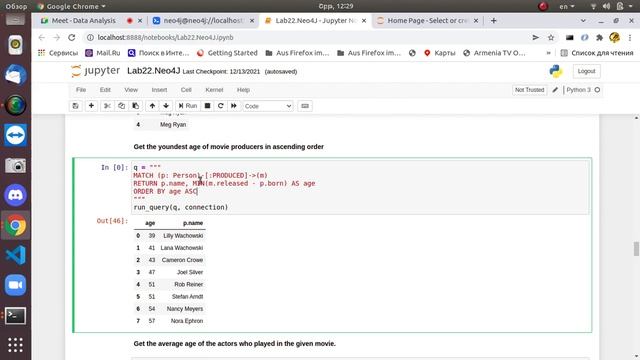Insert cell below with plus icon
640x360 pixels.
pyautogui.click(x=91, y=106)
